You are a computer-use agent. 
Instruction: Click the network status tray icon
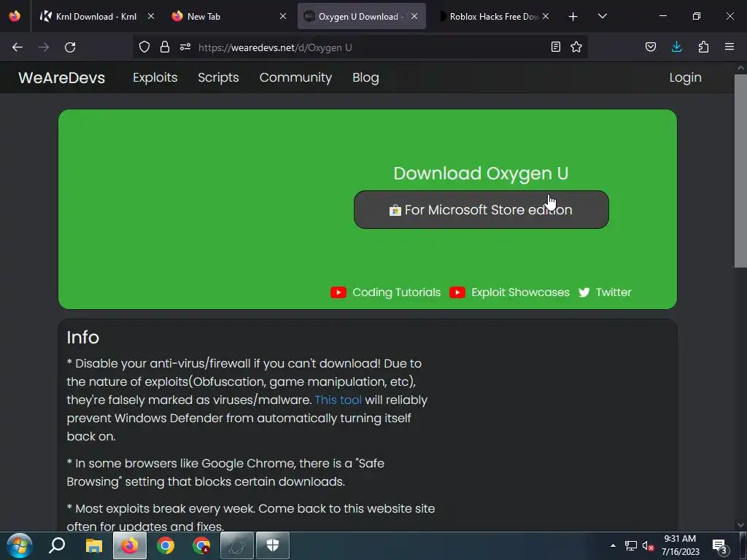(x=631, y=545)
